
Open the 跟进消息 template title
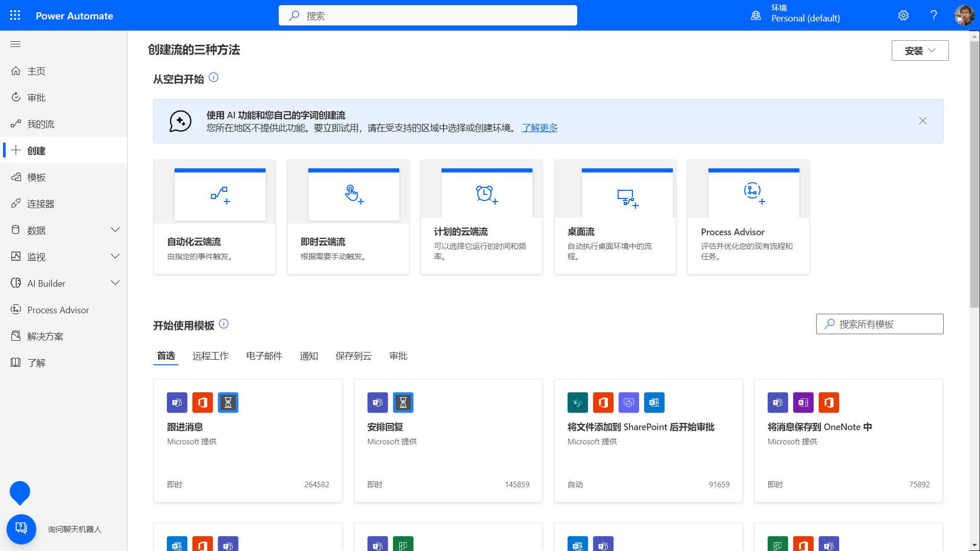click(x=185, y=427)
